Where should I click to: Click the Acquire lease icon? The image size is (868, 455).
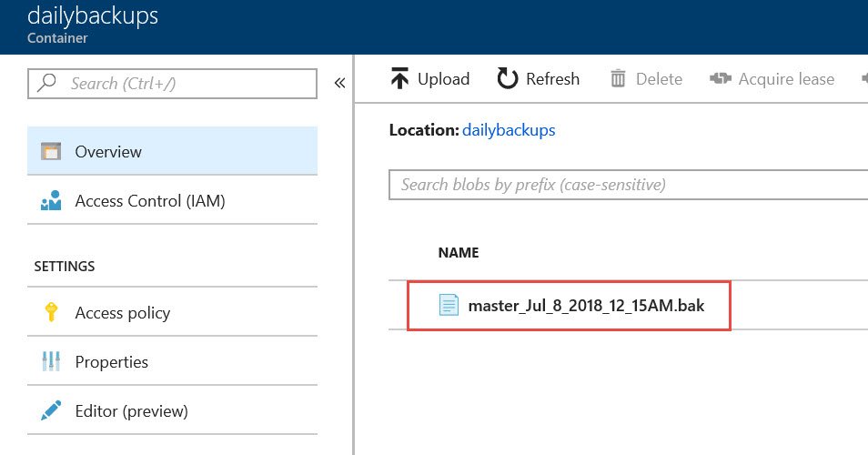tap(721, 78)
